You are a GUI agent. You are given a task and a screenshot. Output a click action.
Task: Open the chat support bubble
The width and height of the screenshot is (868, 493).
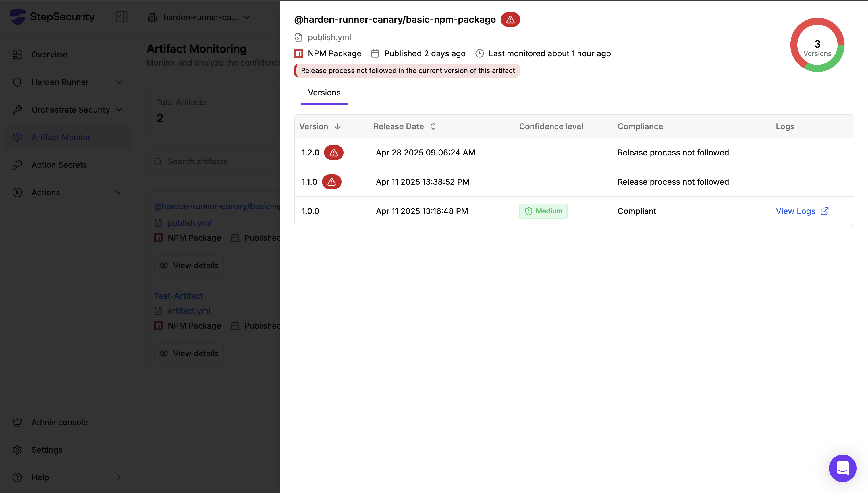tap(842, 468)
